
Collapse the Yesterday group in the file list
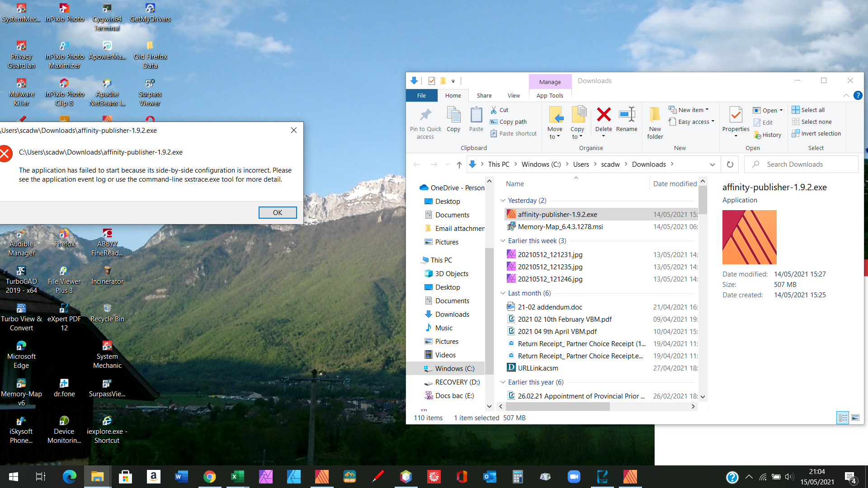[503, 201]
